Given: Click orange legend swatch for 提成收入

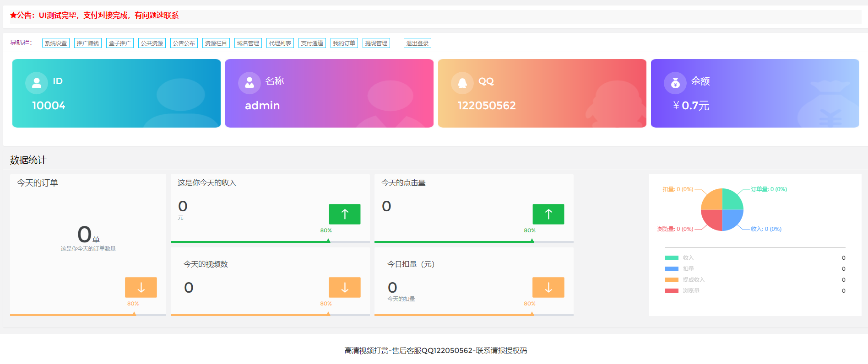Looking at the screenshot, I should click(672, 280).
